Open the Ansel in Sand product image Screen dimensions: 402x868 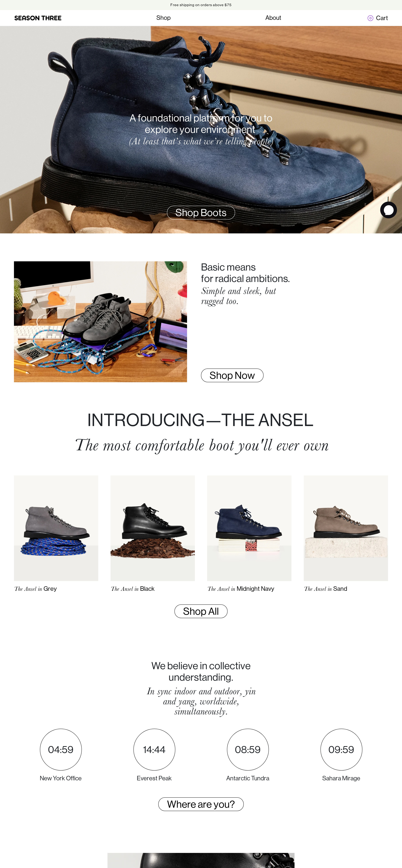point(346,528)
